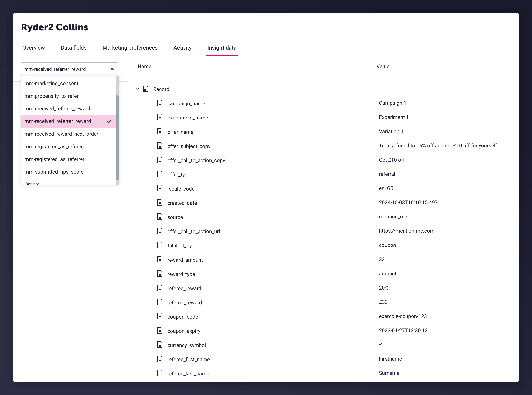Click the Value column header

(x=383, y=67)
